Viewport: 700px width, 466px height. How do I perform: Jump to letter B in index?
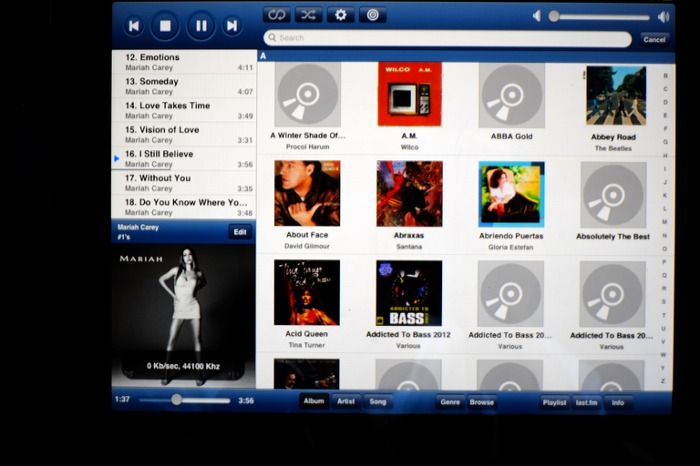pyautogui.click(x=665, y=76)
